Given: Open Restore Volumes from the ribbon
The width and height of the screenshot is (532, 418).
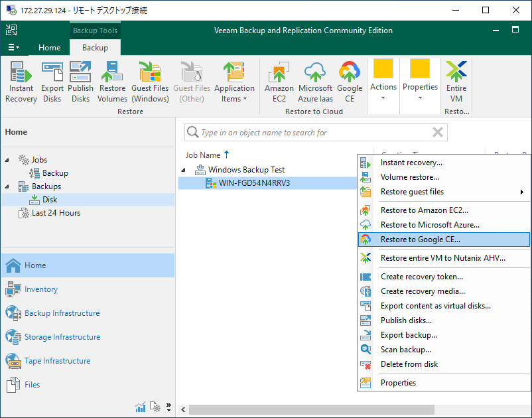Looking at the screenshot, I should 112,82.
